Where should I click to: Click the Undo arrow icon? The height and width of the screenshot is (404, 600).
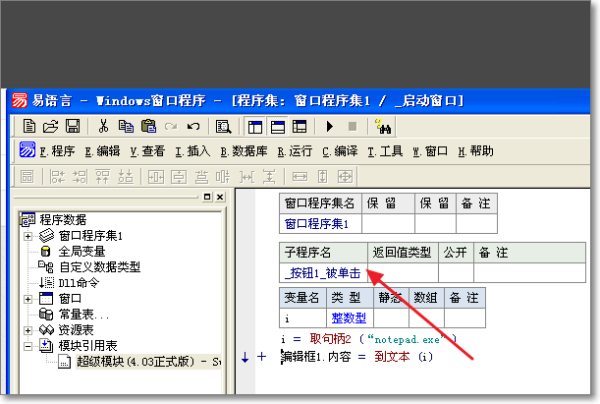193,127
